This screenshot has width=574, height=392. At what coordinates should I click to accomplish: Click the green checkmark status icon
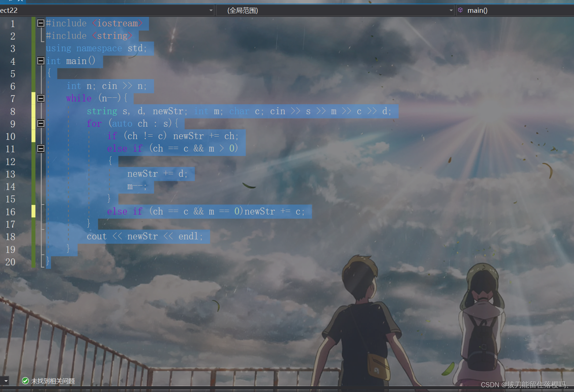(x=25, y=381)
